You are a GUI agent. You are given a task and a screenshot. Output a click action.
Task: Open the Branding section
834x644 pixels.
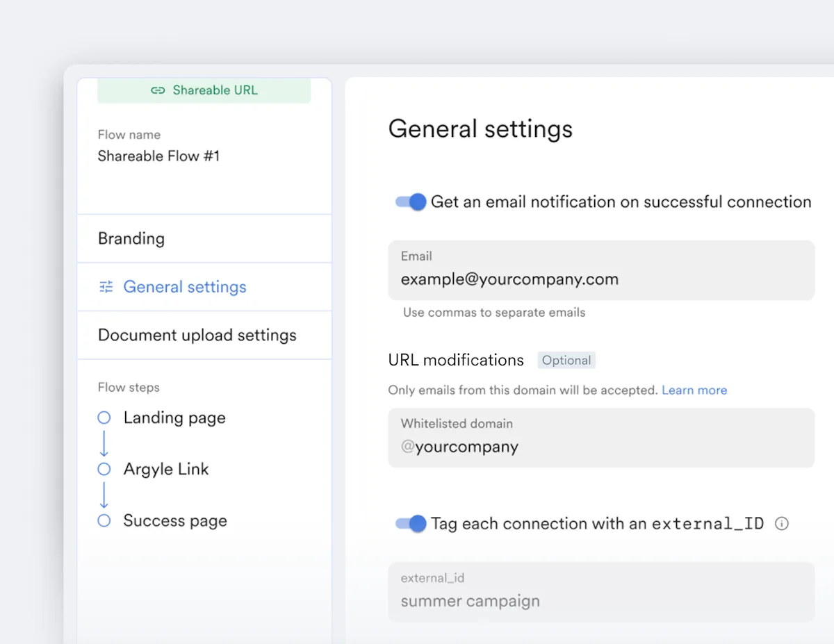click(131, 238)
